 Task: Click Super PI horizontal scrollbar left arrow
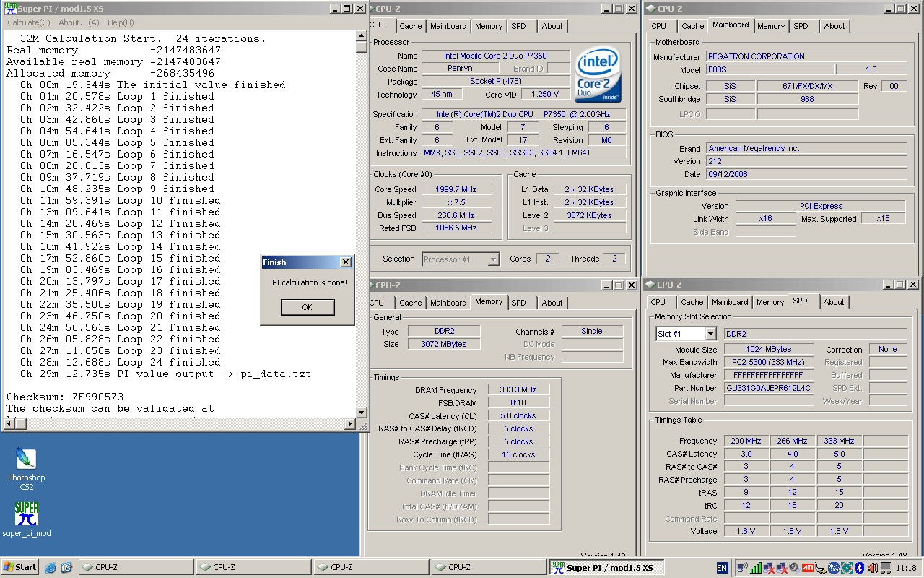[x=8, y=424]
